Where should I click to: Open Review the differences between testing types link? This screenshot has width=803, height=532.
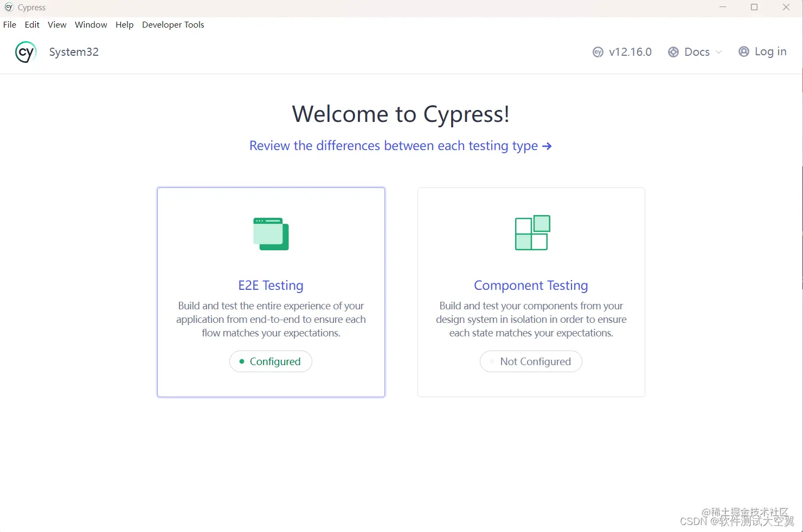point(400,146)
